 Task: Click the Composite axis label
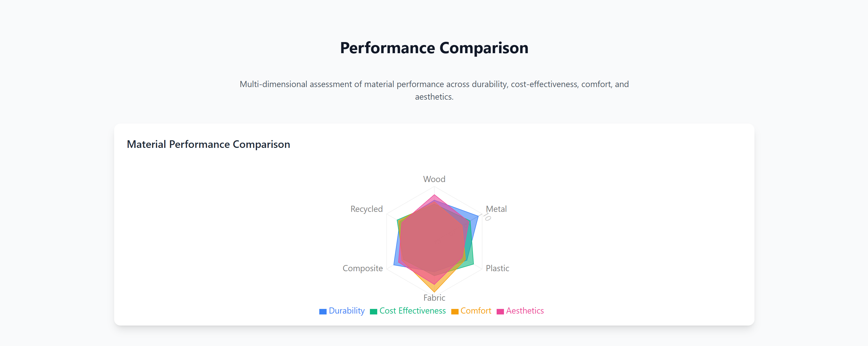click(x=363, y=268)
